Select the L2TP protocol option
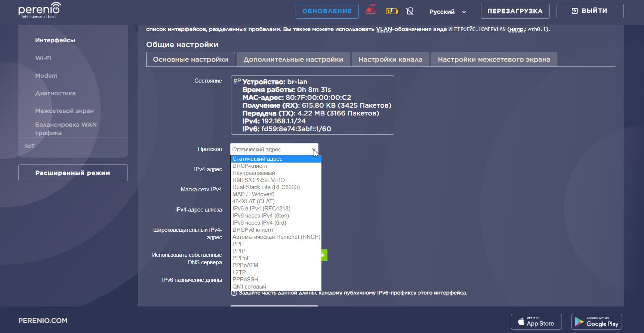This screenshot has width=644, height=333. coord(276,272)
